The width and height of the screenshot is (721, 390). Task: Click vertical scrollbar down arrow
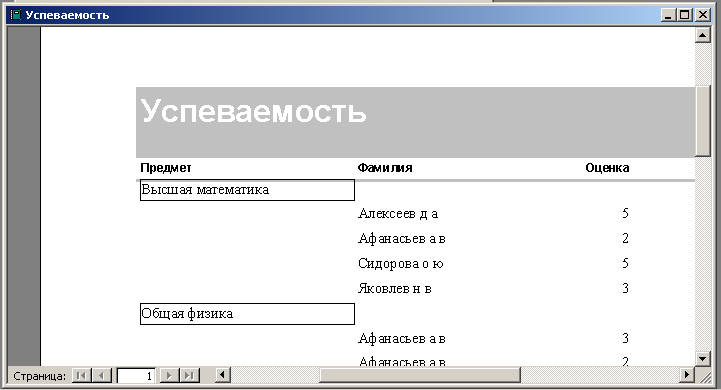click(703, 359)
